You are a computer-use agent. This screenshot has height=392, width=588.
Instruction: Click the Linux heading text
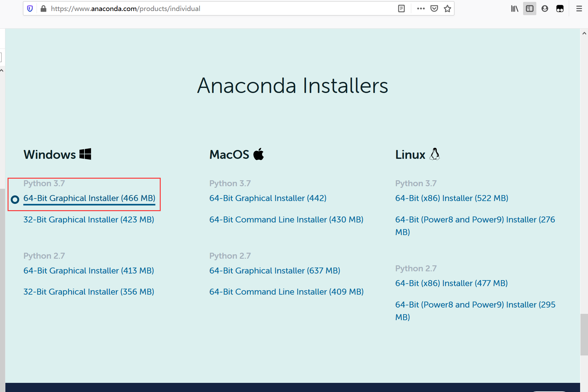[x=410, y=154]
